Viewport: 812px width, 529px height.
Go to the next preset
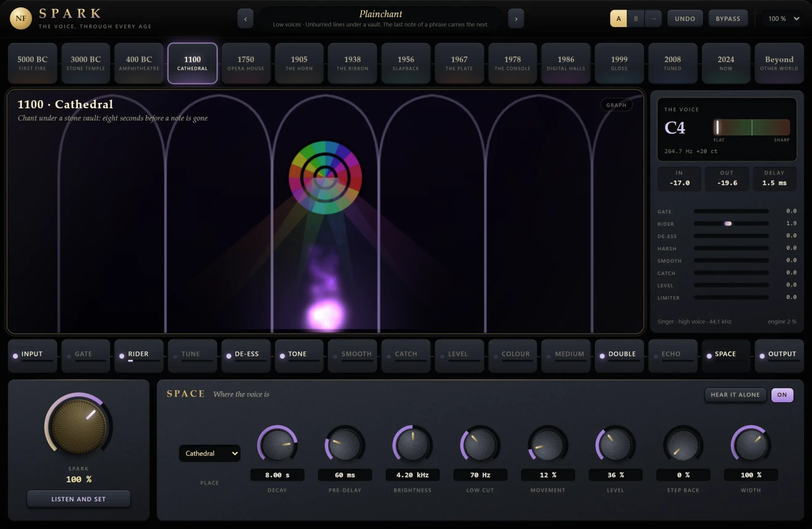coord(516,19)
